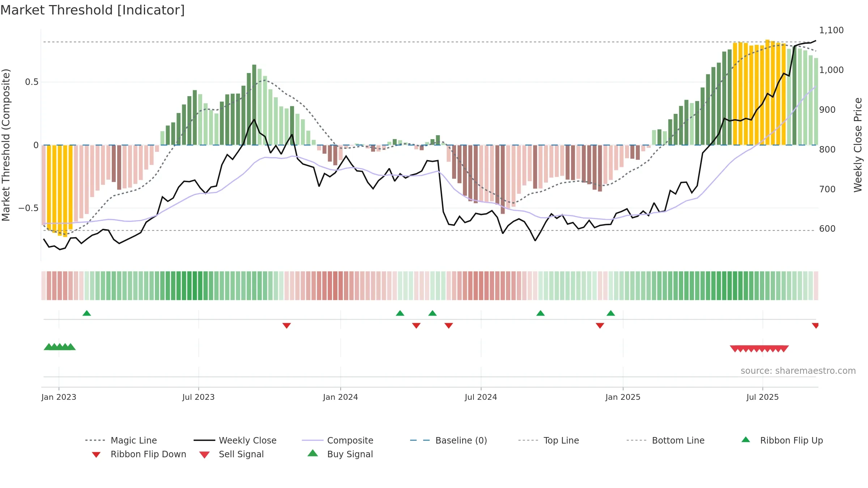Click the red triangle icon in Ribbon Flip Down legend
The image size is (868, 488).
(x=96, y=455)
